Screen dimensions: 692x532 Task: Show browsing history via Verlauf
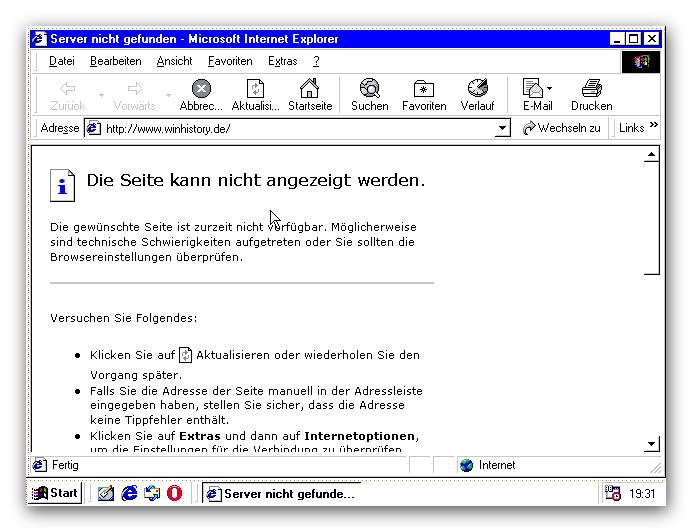pyautogui.click(x=477, y=90)
